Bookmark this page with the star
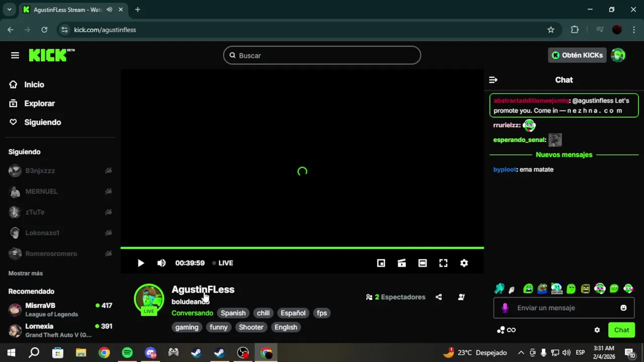 click(x=551, y=30)
